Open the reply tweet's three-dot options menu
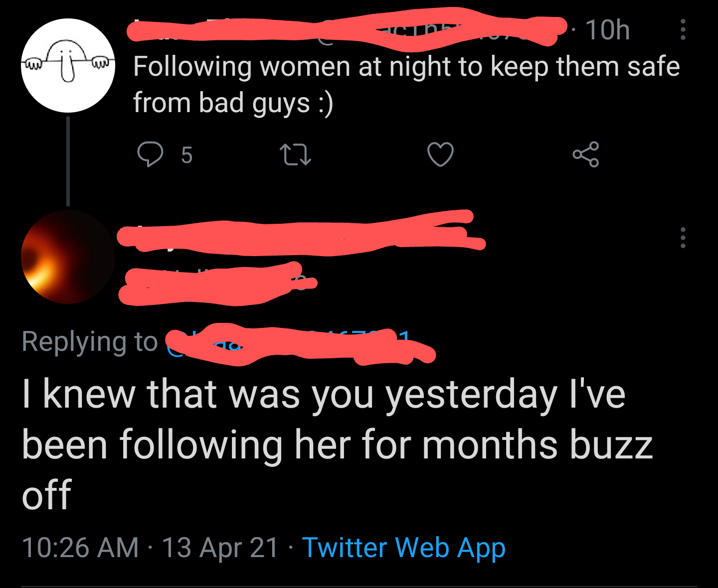The height and width of the screenshot is (588, 718). tap(683, 238)
